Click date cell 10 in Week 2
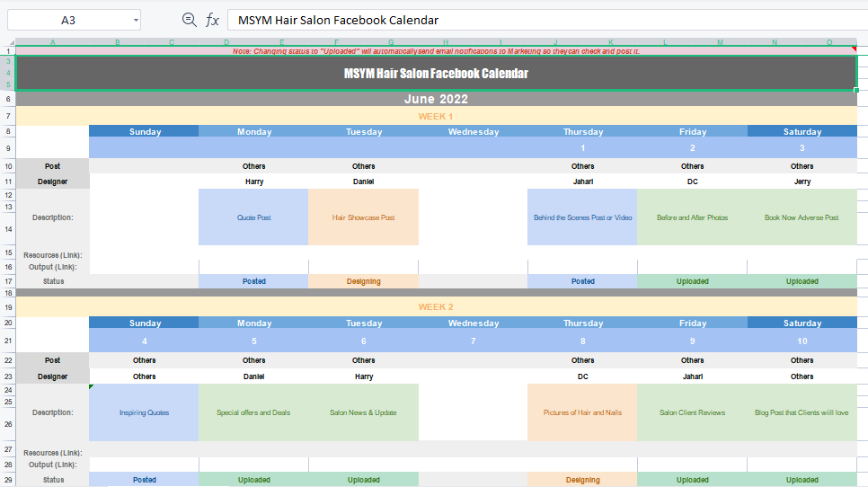Screen dimensions: 868x487 [x=802, y=341]
